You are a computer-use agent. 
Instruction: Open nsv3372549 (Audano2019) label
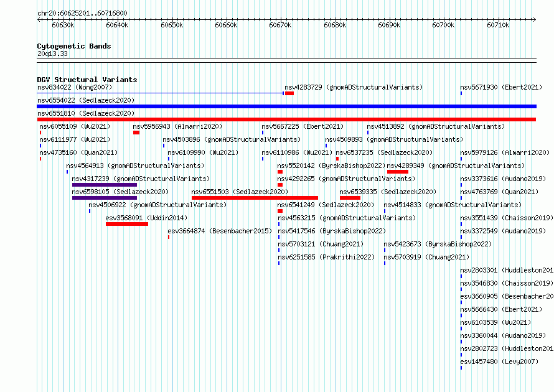(x=503, y=231)
